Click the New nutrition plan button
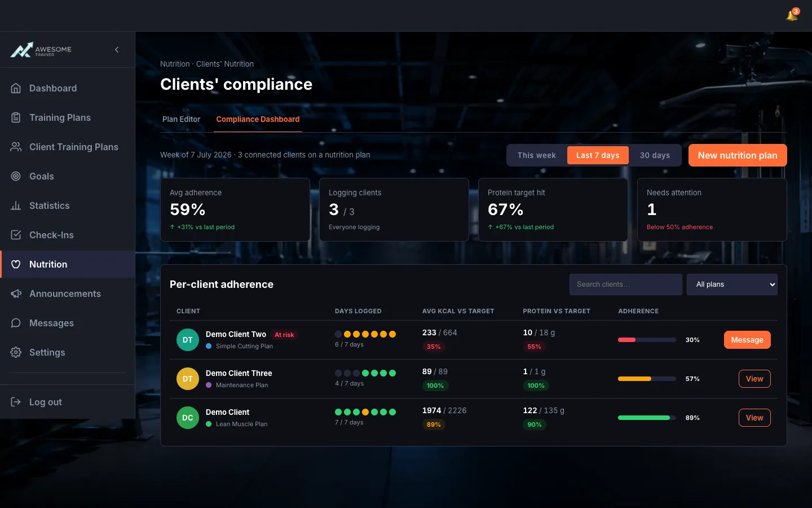 (738, 155)
